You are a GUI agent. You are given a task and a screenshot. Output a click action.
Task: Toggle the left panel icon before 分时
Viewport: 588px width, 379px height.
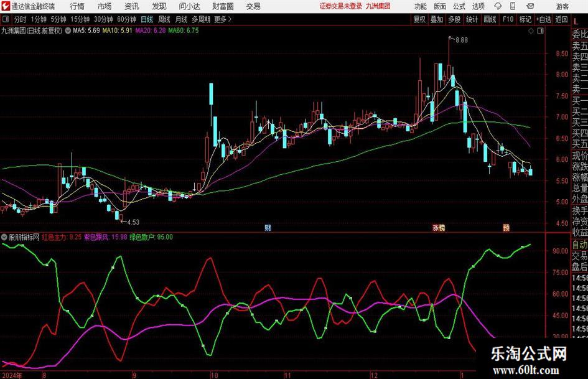6,19
